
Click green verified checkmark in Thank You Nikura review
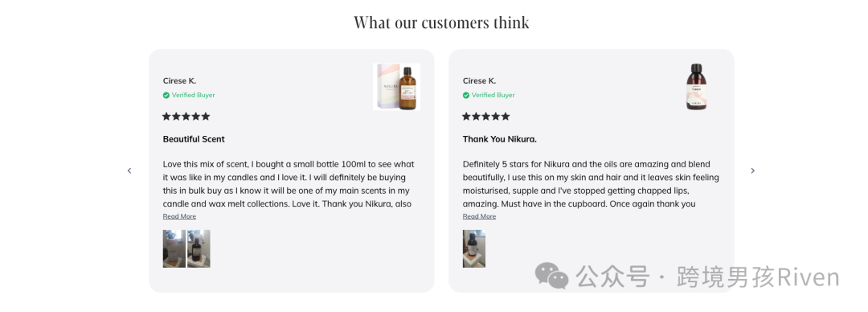[466, 96]
